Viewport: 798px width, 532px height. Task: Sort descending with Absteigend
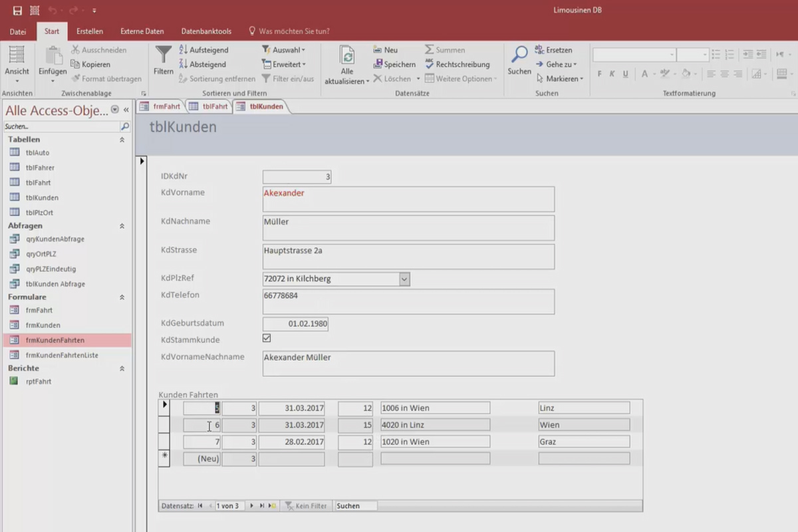coord(202,65)
